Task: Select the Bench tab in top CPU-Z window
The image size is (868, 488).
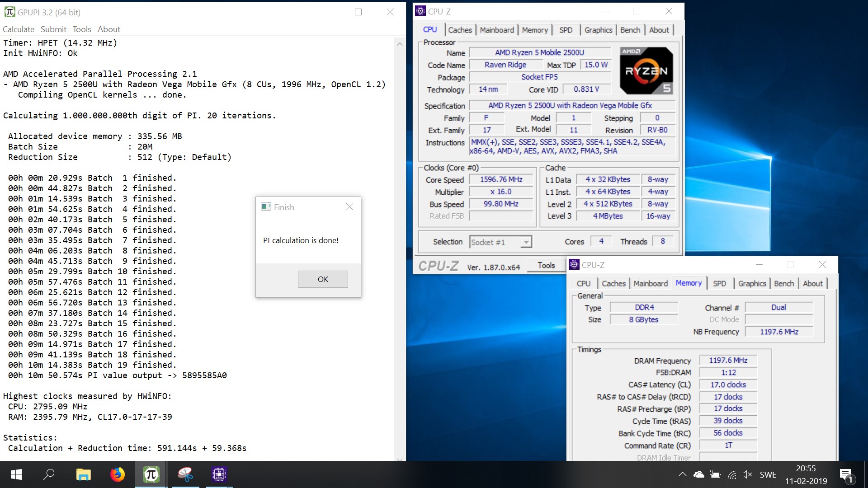Action: [630, 30]
